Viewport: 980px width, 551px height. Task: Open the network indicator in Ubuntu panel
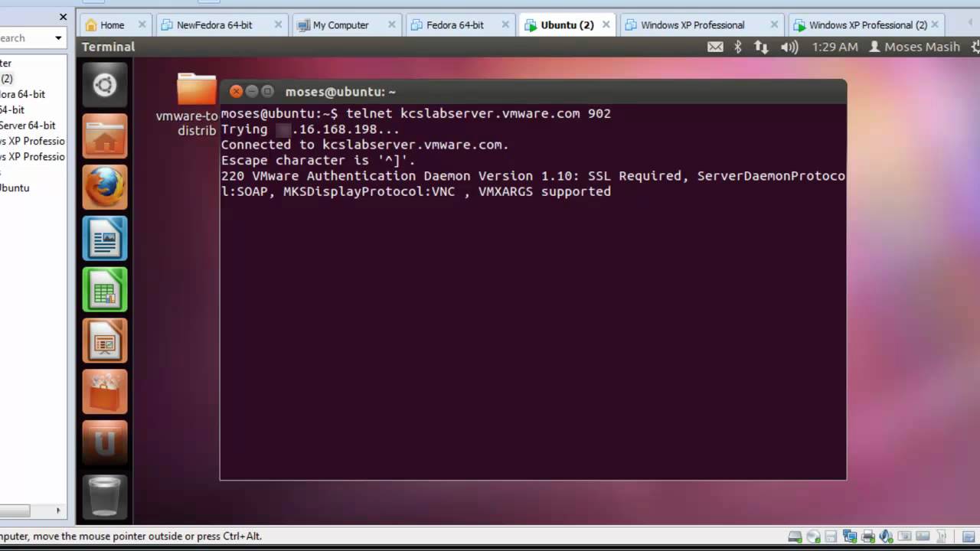click(761, 47)
